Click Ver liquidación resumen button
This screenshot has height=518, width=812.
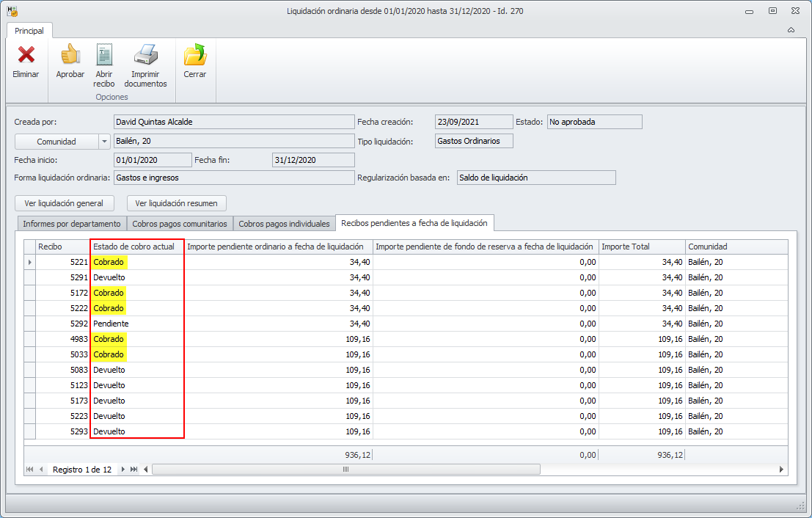[x=176, y=203]
